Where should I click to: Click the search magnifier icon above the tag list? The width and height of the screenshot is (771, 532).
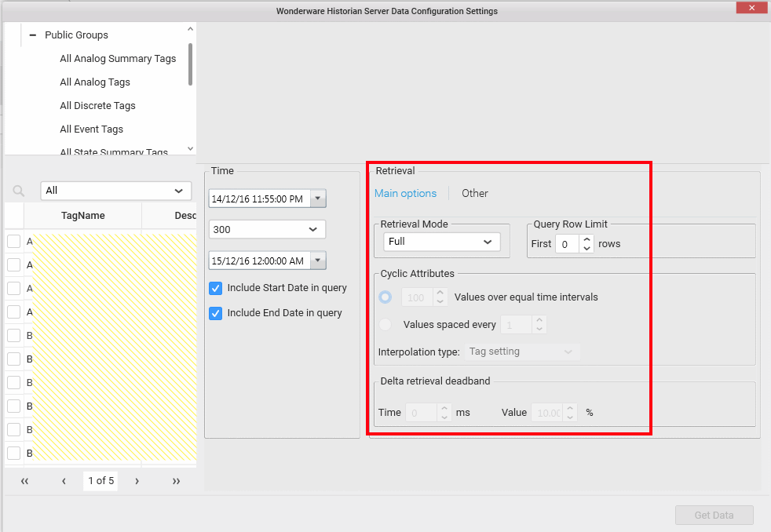click(19, 191)
